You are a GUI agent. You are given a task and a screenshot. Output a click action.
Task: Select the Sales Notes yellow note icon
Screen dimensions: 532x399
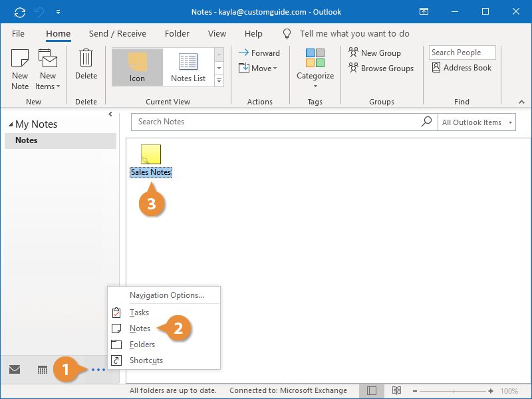click(x=151, y=154)
